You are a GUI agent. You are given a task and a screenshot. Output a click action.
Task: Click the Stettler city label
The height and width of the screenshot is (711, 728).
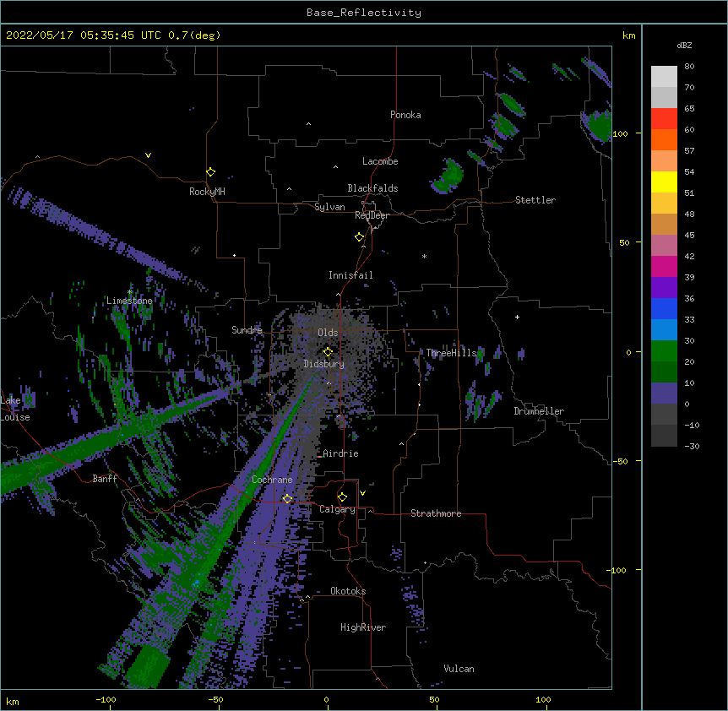(x=535, y=200)
